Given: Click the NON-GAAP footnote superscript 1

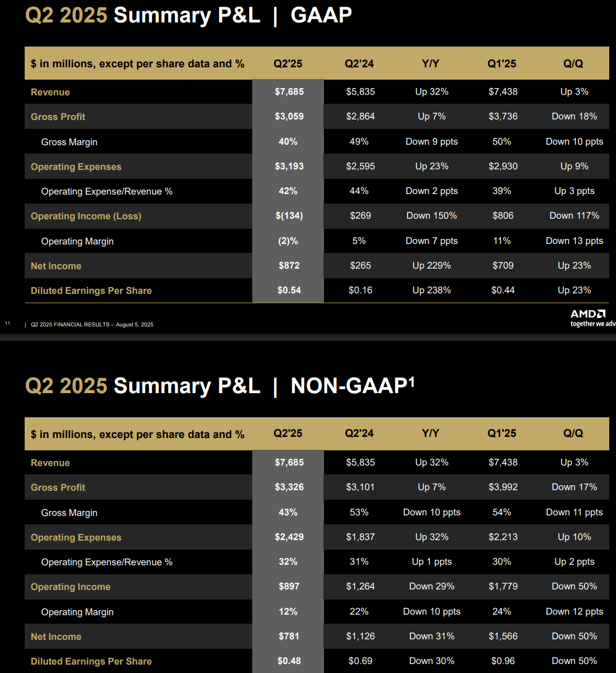Looking at the screenshot, I should tap(411, 381).
